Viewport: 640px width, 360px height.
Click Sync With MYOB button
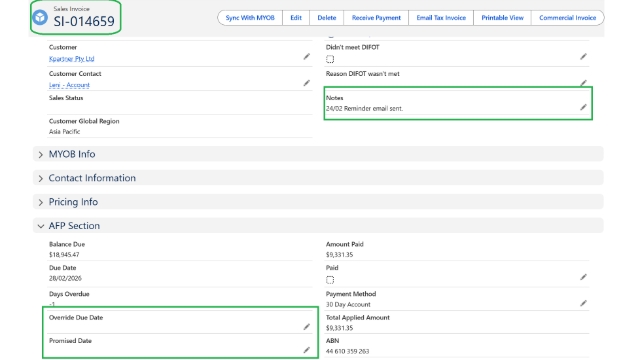point(250,18)
